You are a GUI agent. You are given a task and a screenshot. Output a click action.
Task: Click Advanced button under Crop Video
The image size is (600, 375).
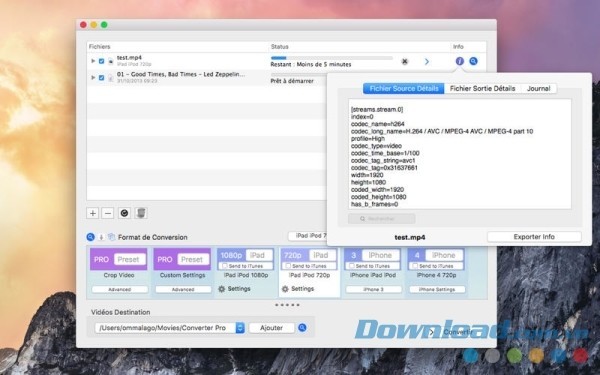click(x=119, y=290)
